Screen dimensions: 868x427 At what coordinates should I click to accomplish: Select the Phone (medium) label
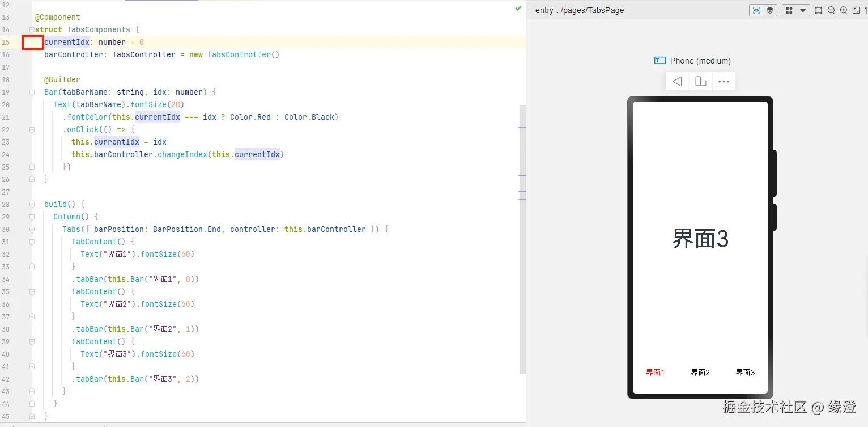[700, 61]
